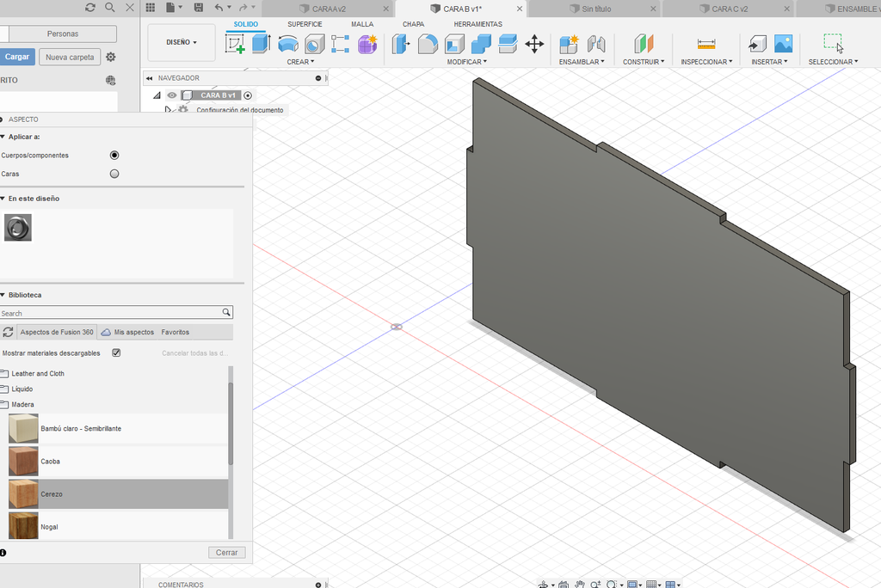Open the INSERTAR dropdown
Viewport: 881px width, 588px height.
770,62
